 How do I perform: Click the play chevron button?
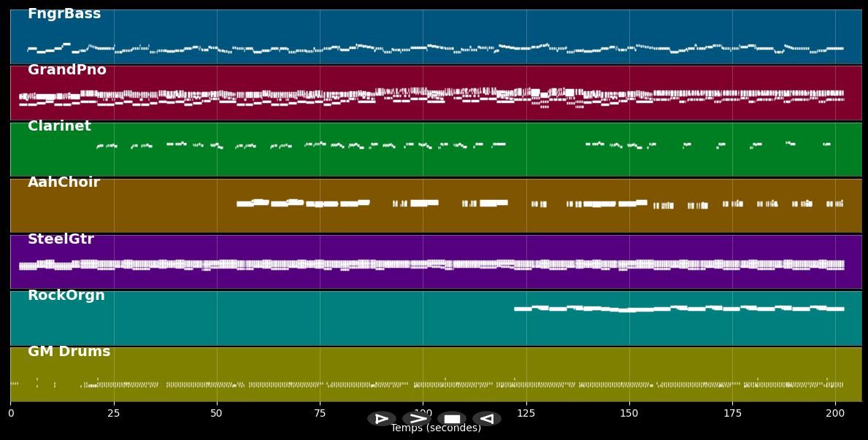(x=417, y=418)
